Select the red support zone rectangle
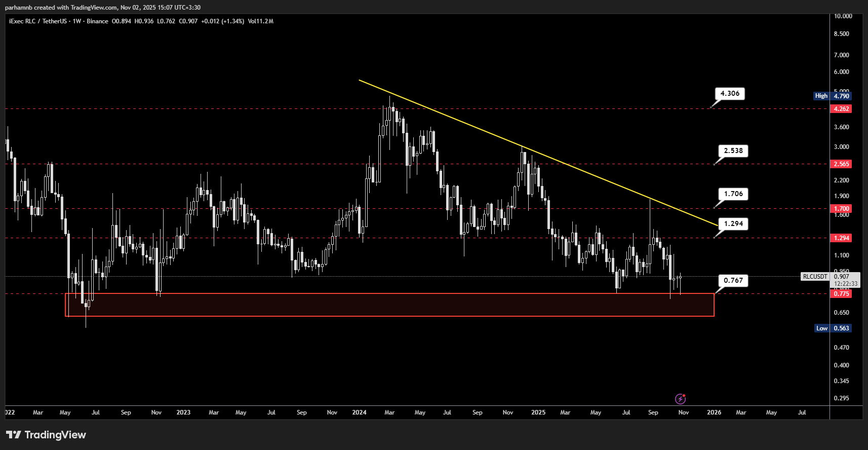Image resolution: width=868 pixels, height=450 pixels. (x=389, y=305)
